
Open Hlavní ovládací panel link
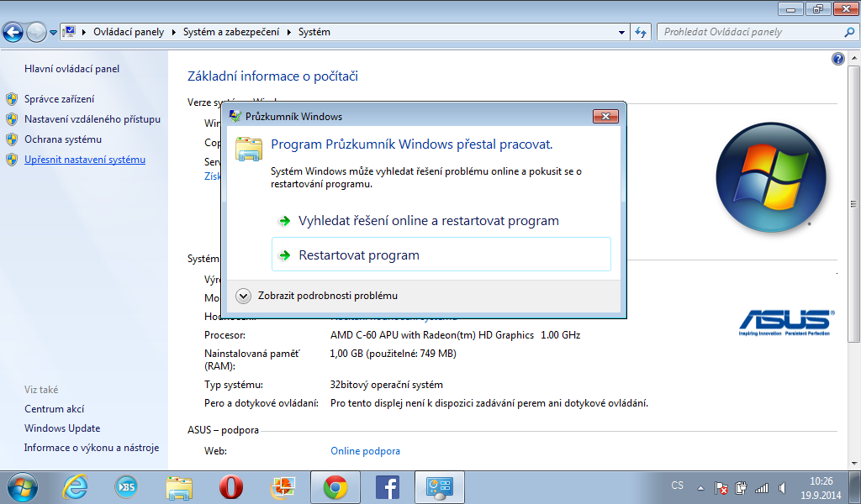click(72, 69)
